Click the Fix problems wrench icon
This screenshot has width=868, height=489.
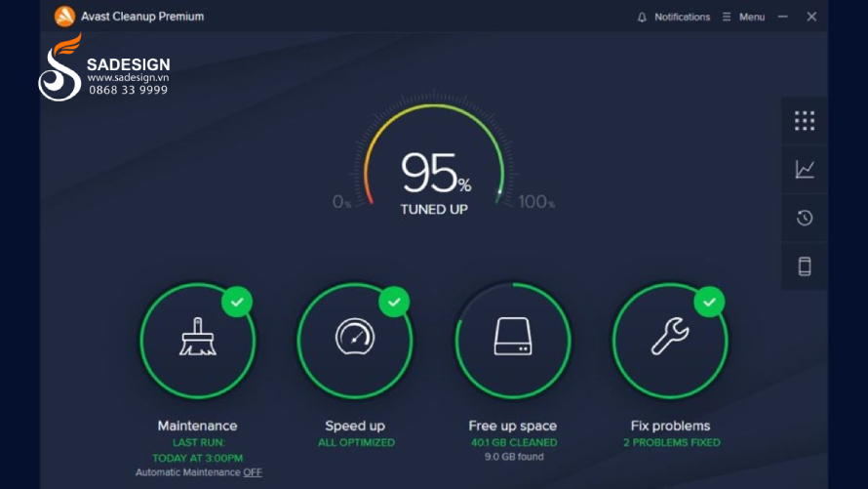tap(670, 336)
